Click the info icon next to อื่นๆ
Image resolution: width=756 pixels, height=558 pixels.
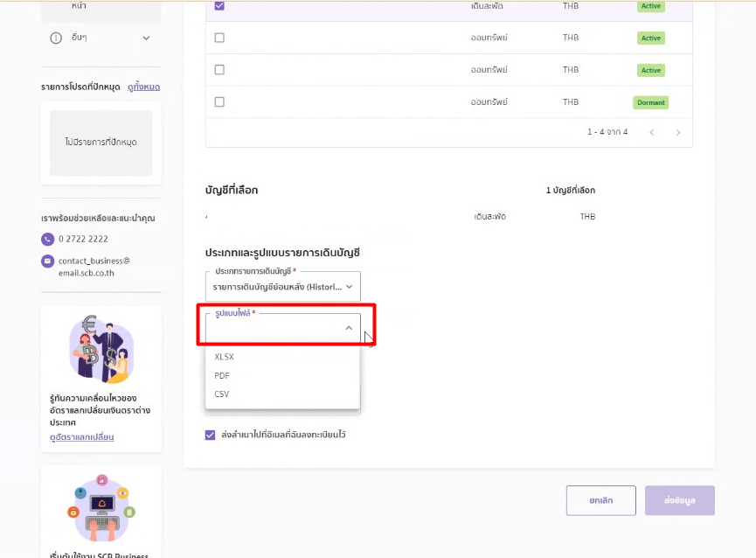56,38
